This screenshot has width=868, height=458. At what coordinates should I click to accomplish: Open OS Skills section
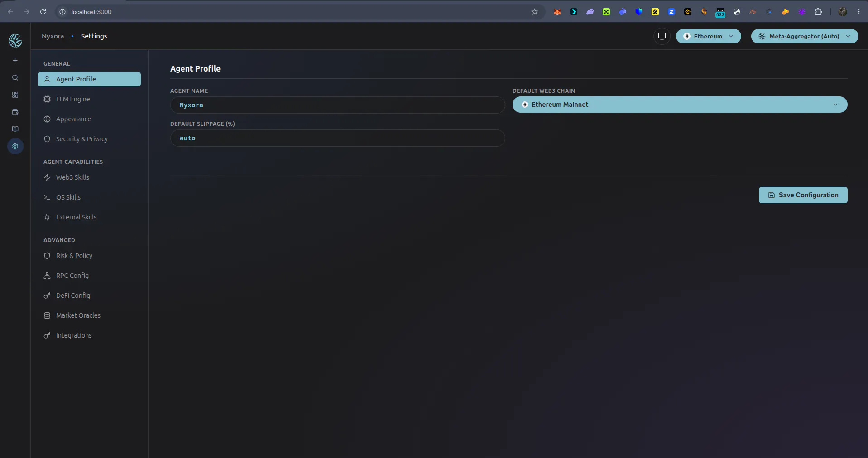89,197
